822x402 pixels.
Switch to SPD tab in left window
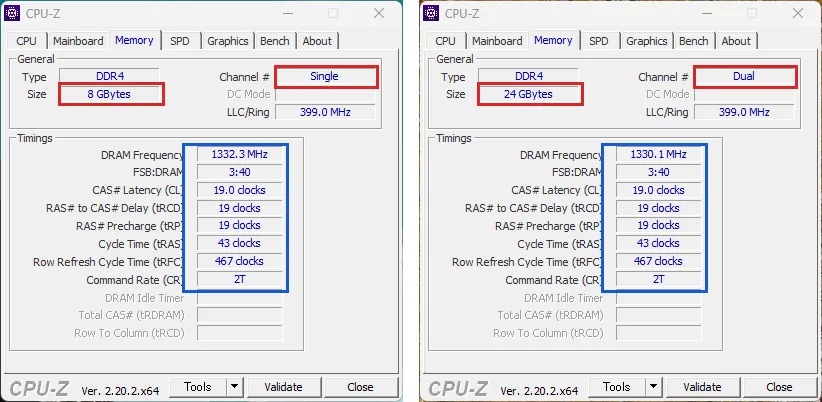[180, 41]
